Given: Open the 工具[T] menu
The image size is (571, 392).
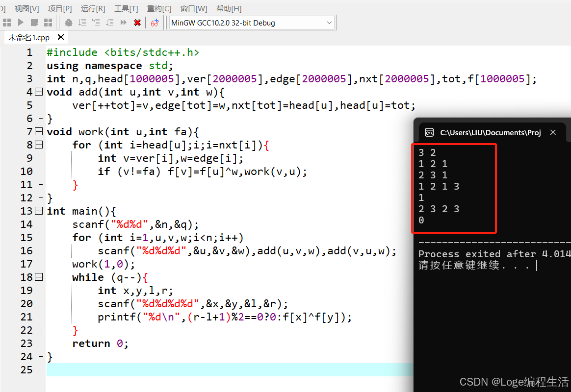Looking at the screenshot, I should click(x=126, y=8).
